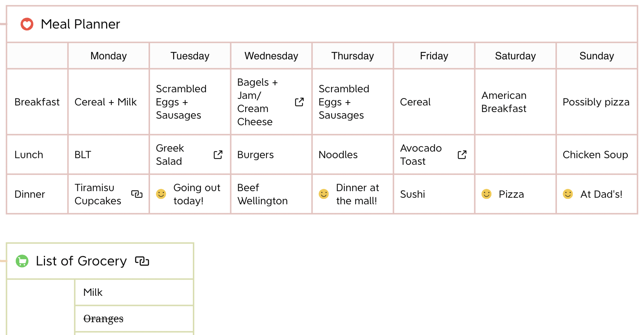
Task: Select the Beef Wellington cell
Action: pos(272,194)
